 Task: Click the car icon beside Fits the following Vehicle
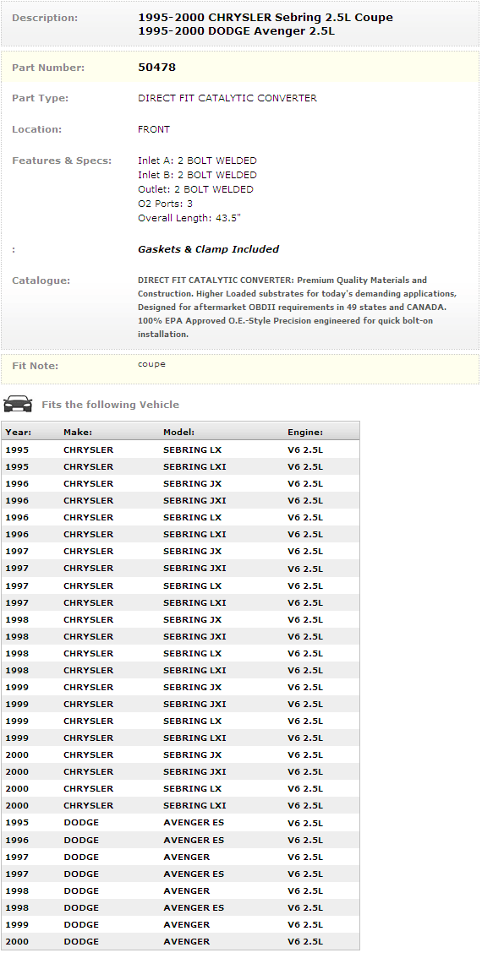pos(18,404)
